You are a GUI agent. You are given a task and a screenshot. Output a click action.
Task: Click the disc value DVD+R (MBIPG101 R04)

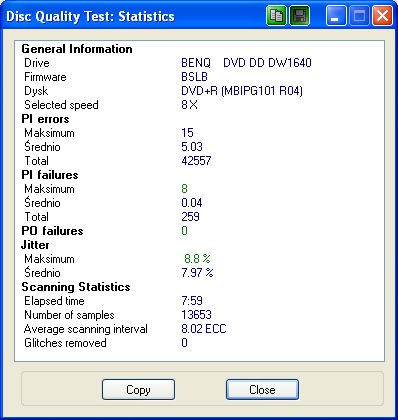[x=242, y=91]
